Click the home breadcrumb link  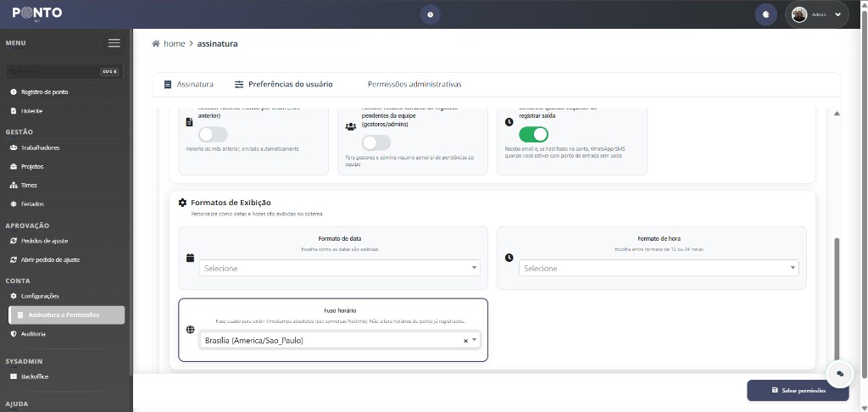point(174,44)
